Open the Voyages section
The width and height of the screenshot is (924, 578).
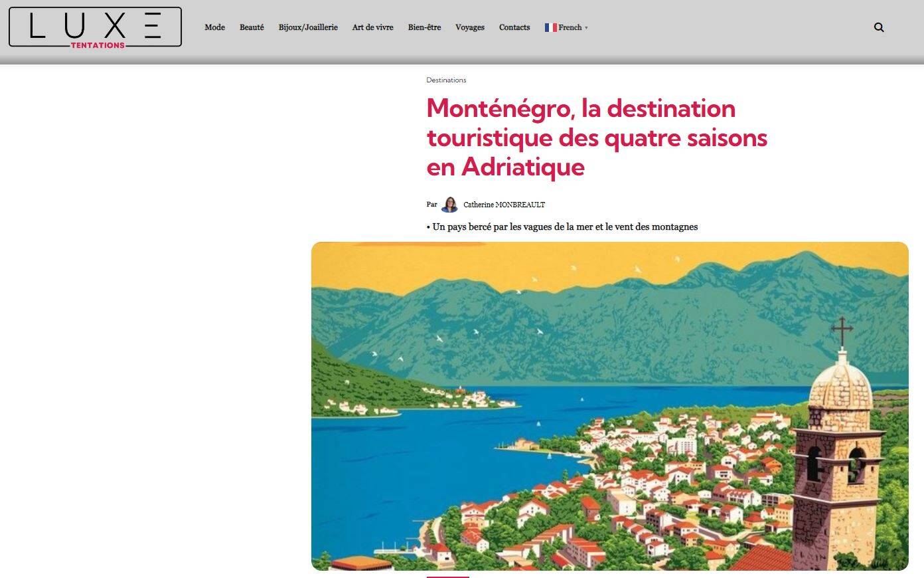[x=469, y=27]
